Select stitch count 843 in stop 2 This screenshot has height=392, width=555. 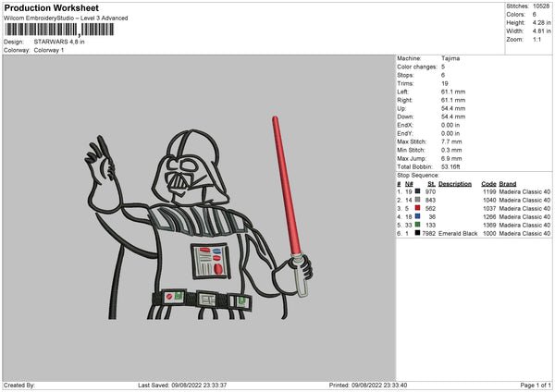point(430,201)
